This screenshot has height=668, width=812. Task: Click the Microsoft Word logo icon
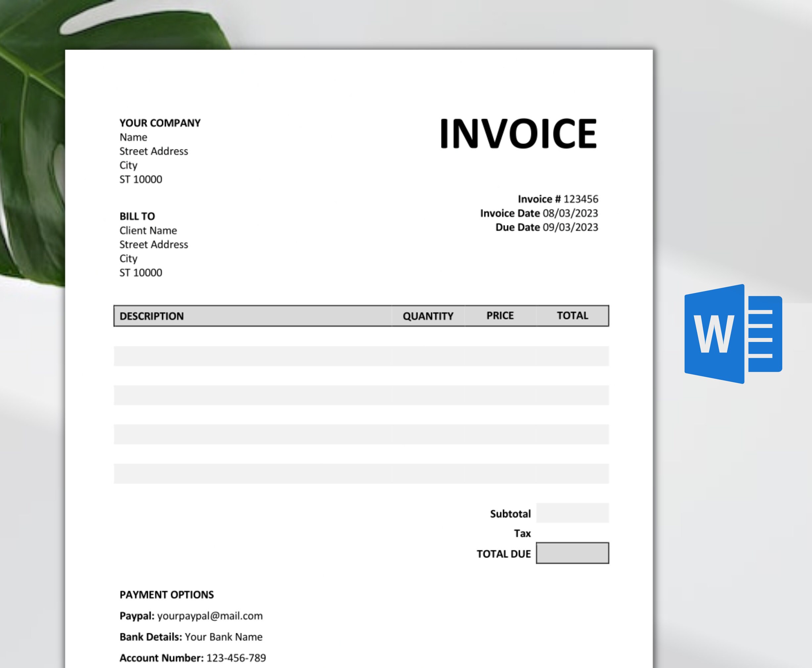point(733,334)
